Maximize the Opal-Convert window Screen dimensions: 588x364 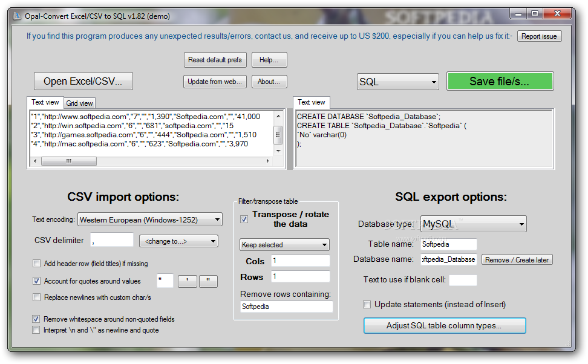[535, 14]
